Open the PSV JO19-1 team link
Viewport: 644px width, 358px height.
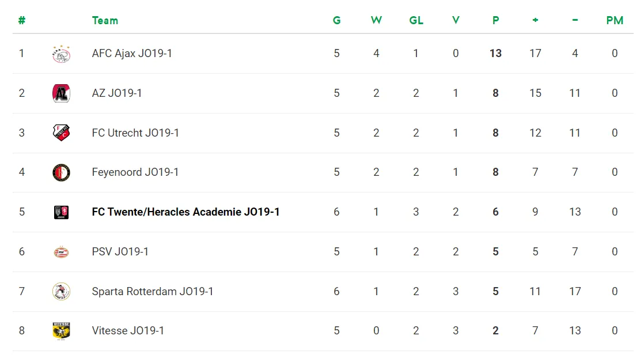(120, 252)
